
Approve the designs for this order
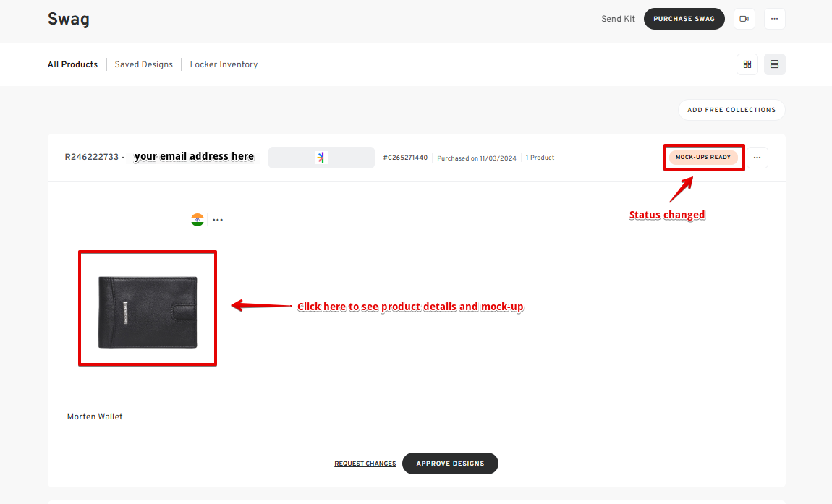450,464
